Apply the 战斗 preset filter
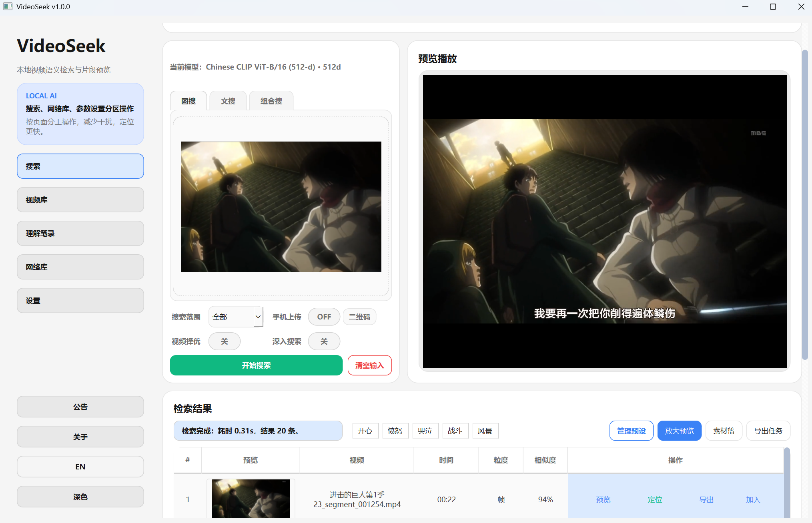This screenshot has height=523, width=812. pyautogui.click(x=455, y=431)
